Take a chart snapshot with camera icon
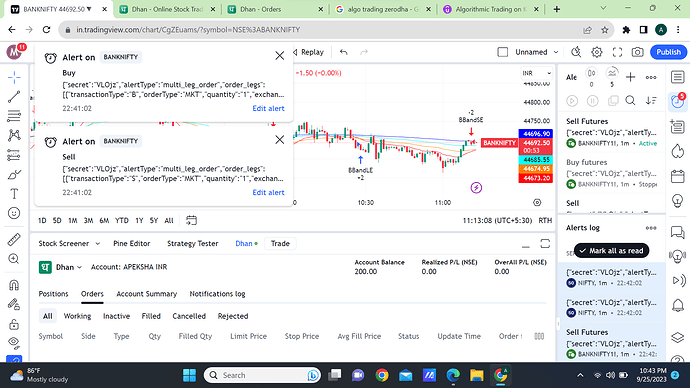Viewport: 690px width, 388px height. pos(637,52)
